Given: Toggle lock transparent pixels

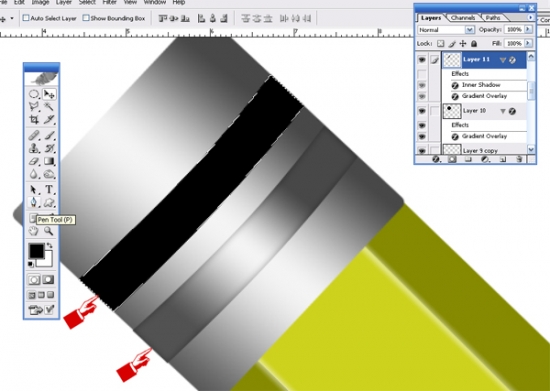Looking at the screenshot, I should [x=441, y=43].
